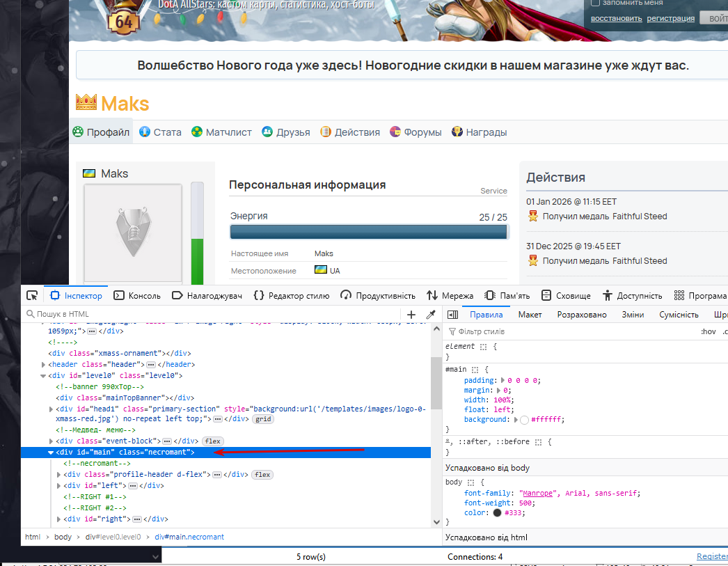This screenshot has width=728, height=566.
Task: Switch to the Консоль devtools tab
Action: coord(137,296)
